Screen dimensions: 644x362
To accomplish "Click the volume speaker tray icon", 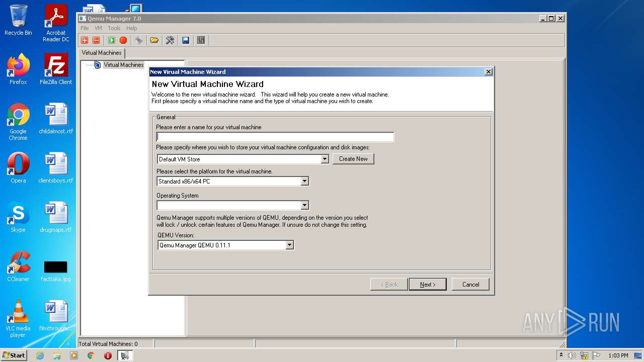I will pos(572,355).
